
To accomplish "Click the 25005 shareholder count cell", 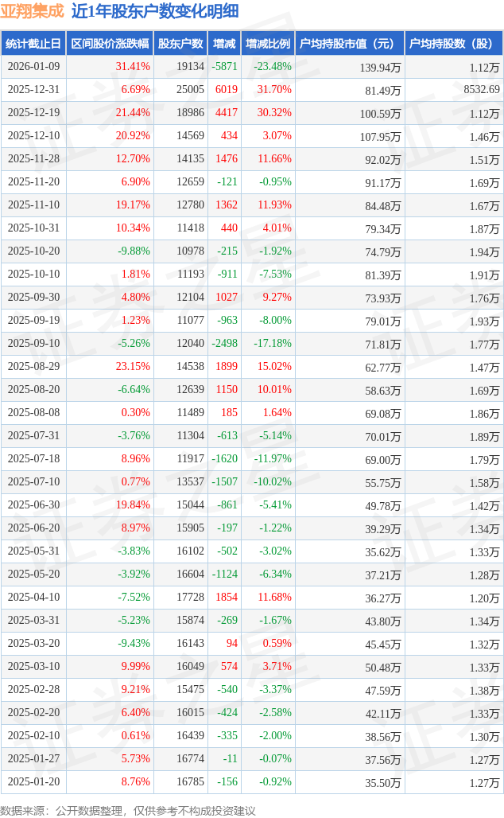I will click(190, 90).
